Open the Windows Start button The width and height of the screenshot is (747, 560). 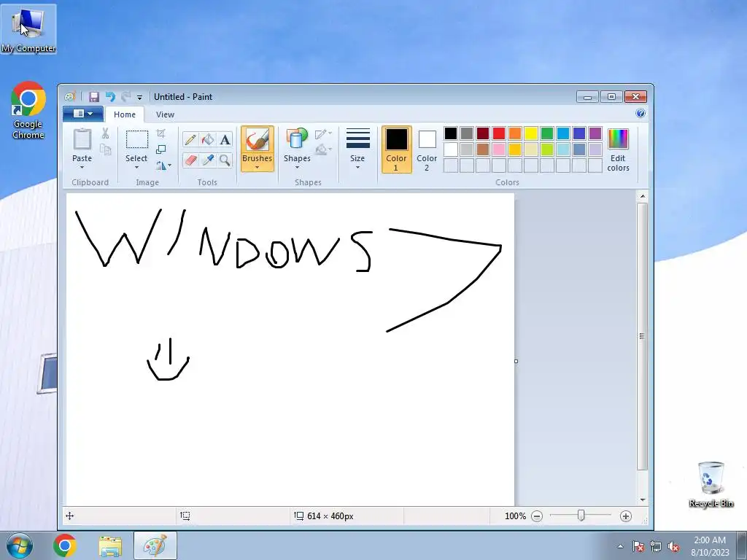tap(20, 545)
